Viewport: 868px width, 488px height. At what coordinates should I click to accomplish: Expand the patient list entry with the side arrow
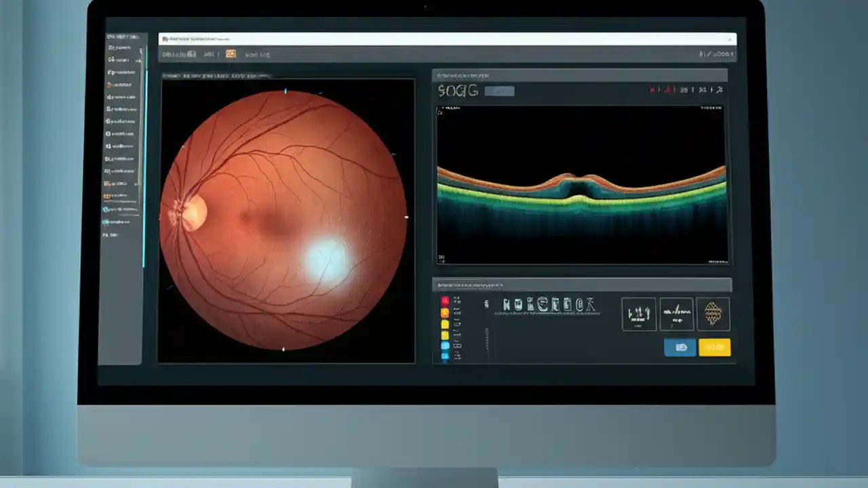coord(139,60)
